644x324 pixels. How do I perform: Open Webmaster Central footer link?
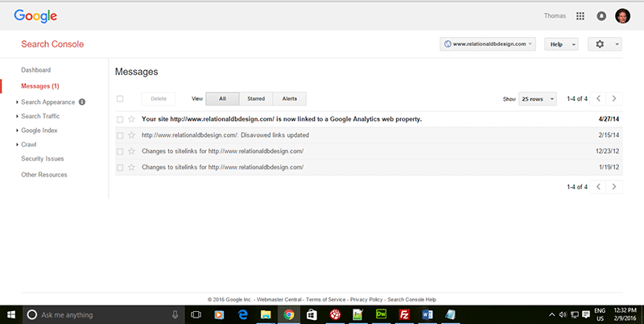[x=279, y=300]
